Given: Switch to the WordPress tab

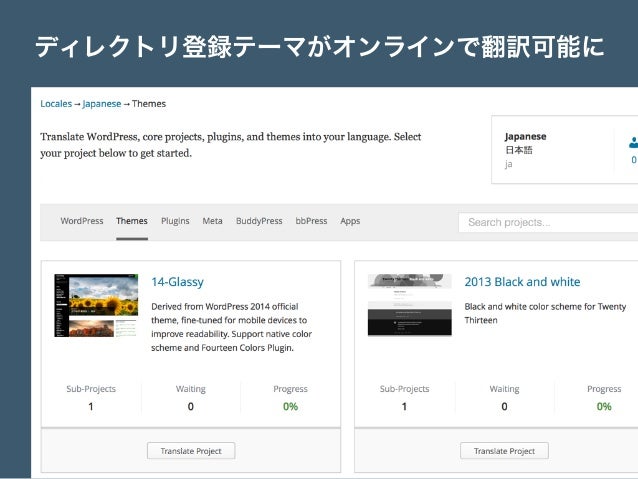Looking at the screenshot, I should tap(82, 221).
